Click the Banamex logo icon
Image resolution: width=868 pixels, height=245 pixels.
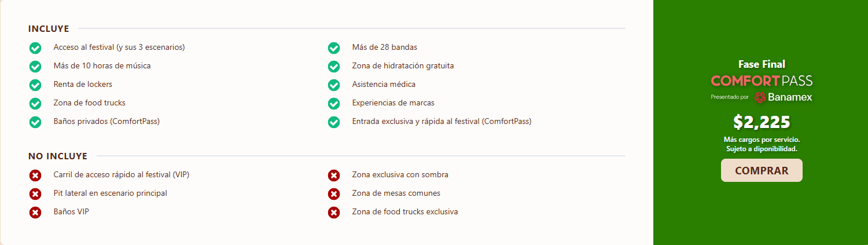[x=760, y=97]
